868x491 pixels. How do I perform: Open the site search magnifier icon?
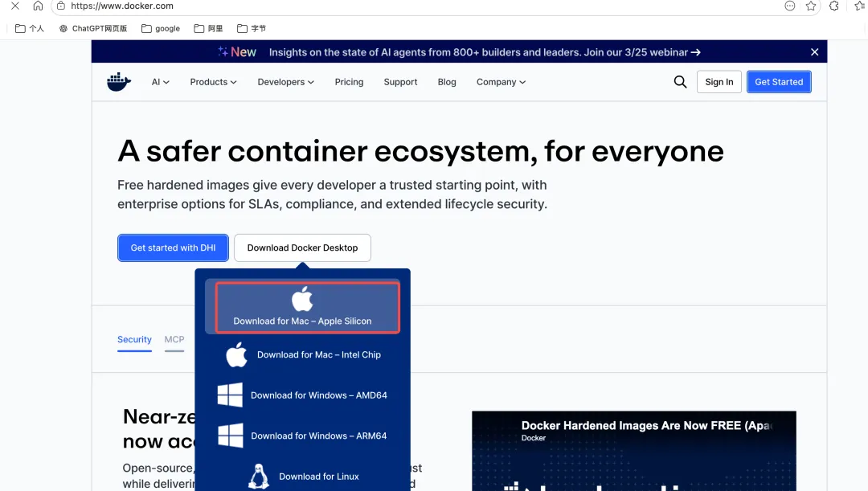(x=680, y=82)
